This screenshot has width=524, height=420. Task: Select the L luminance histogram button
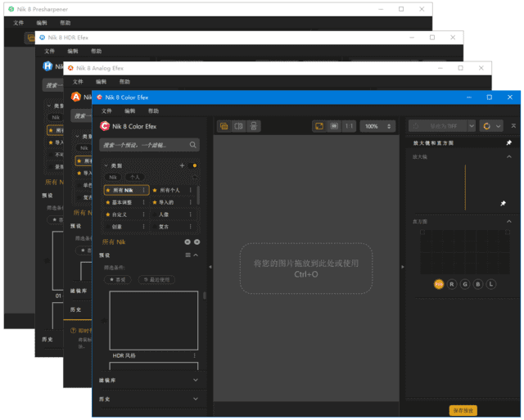click(491, 284)
